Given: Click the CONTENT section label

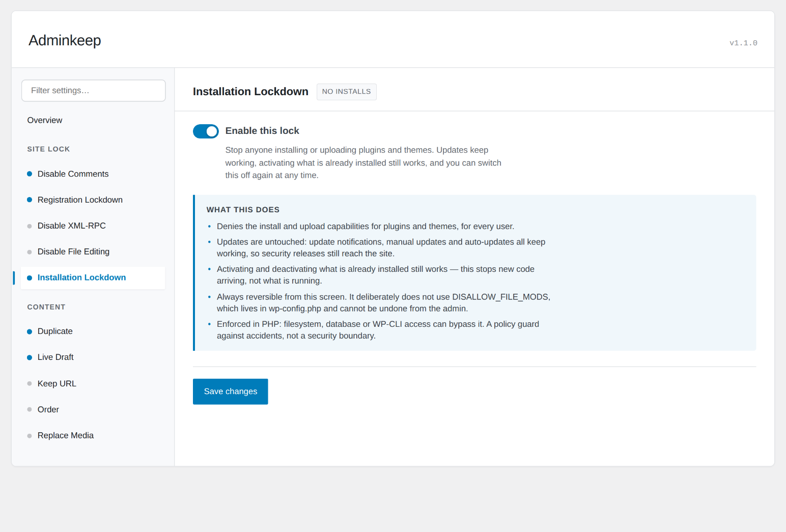Looking at the screenshot, I should coord(46,307).
